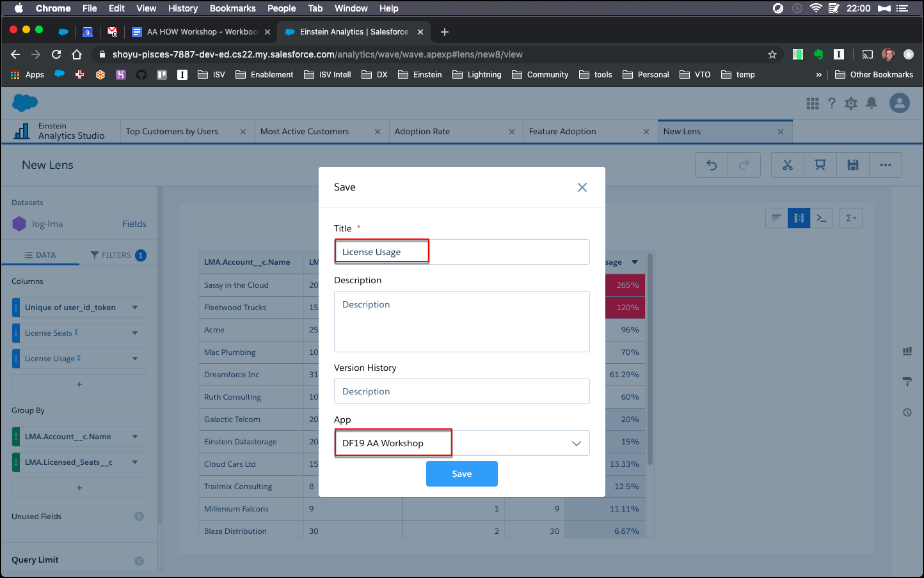Select the DATA panel tab
Viewport: 924px width, 578px height.
pyautogui.click(x=40, y=255)
